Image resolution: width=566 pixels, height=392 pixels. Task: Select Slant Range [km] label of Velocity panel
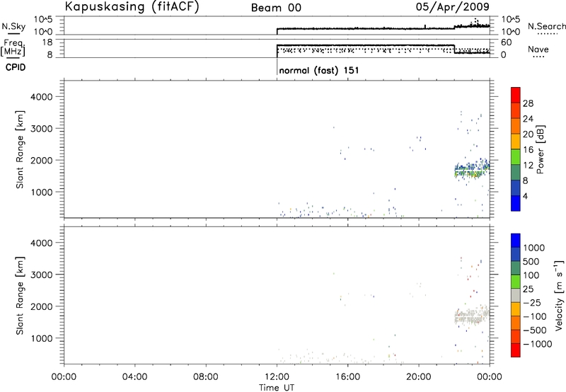pos(20,296)
